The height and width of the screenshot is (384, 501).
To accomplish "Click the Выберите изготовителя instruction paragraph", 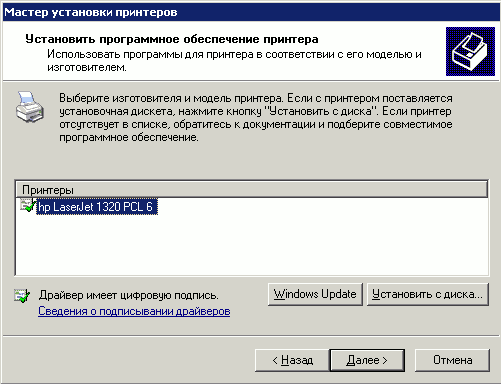I will [x=256, y=117].
